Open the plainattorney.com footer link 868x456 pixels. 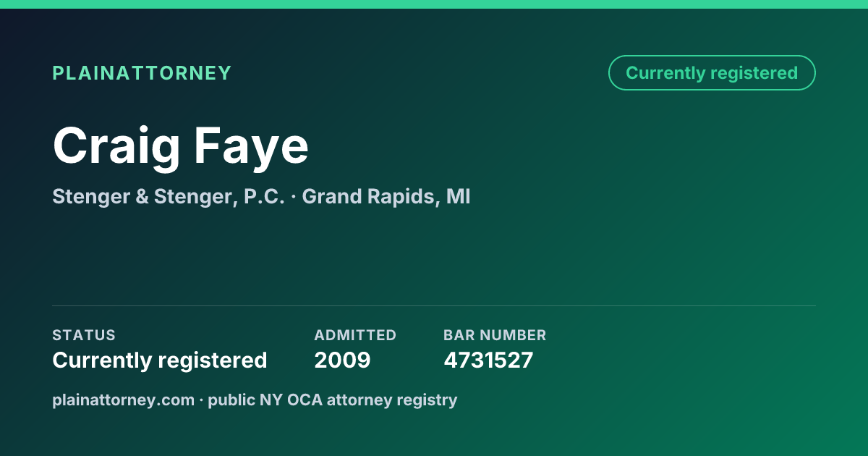point(124,400)
